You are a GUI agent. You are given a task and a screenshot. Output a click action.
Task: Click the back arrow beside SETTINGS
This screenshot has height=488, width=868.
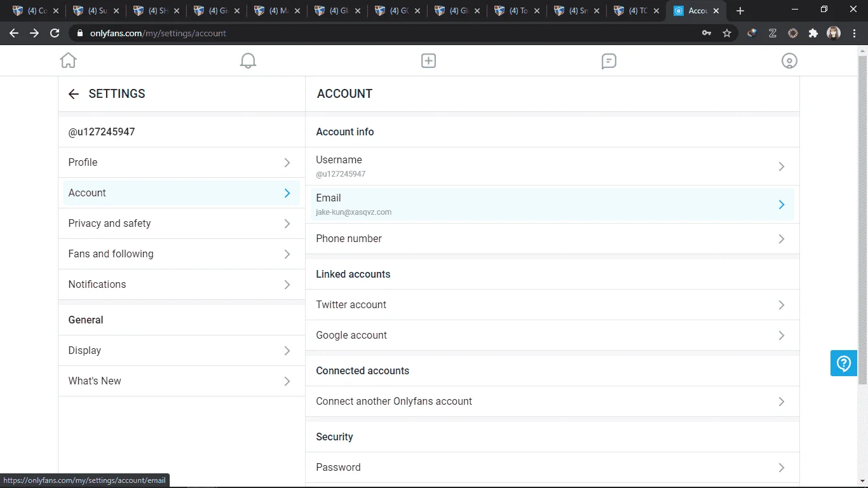pos(74,94)
